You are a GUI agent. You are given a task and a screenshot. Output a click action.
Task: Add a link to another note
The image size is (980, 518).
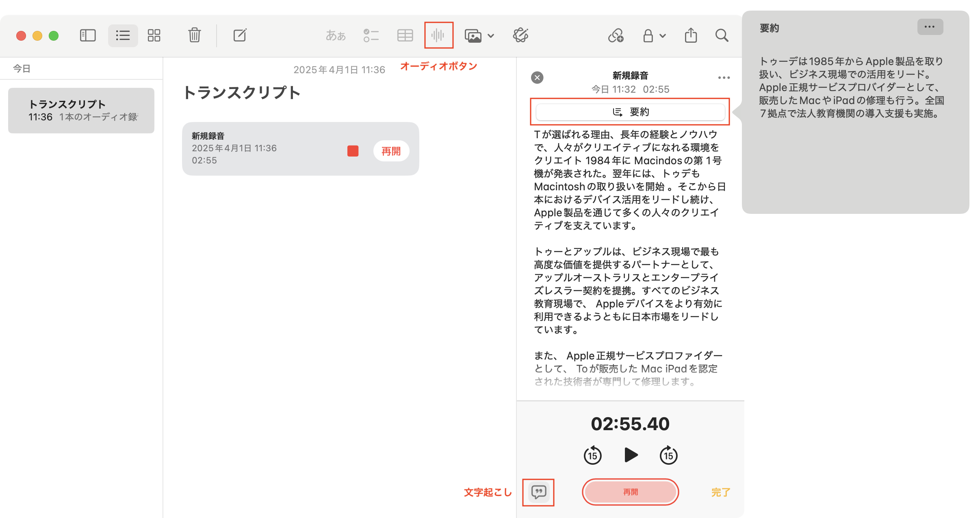tap(616, 36)
